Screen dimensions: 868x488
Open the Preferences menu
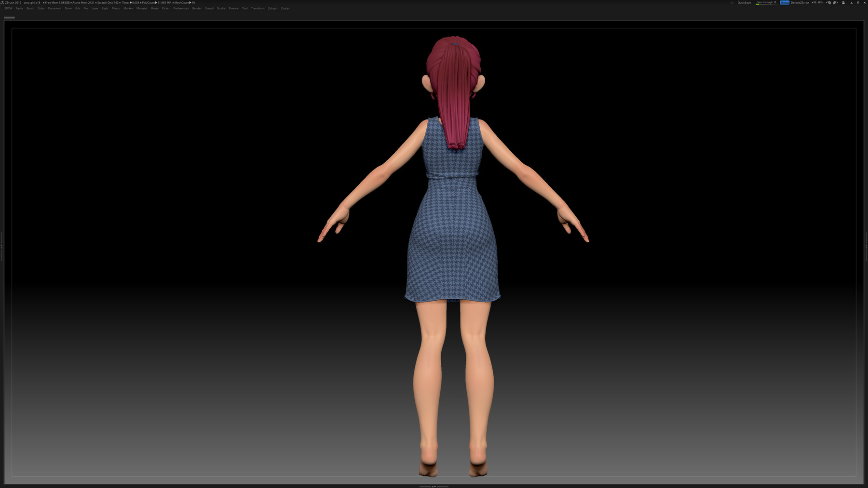click(181, 8)
